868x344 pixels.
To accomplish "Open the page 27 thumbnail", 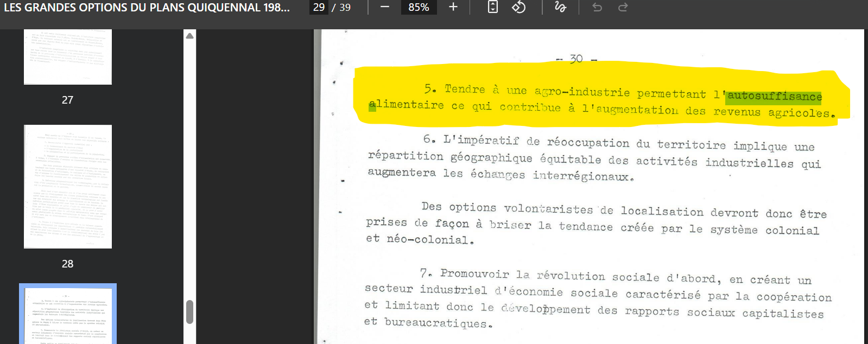I will [68, 57].
